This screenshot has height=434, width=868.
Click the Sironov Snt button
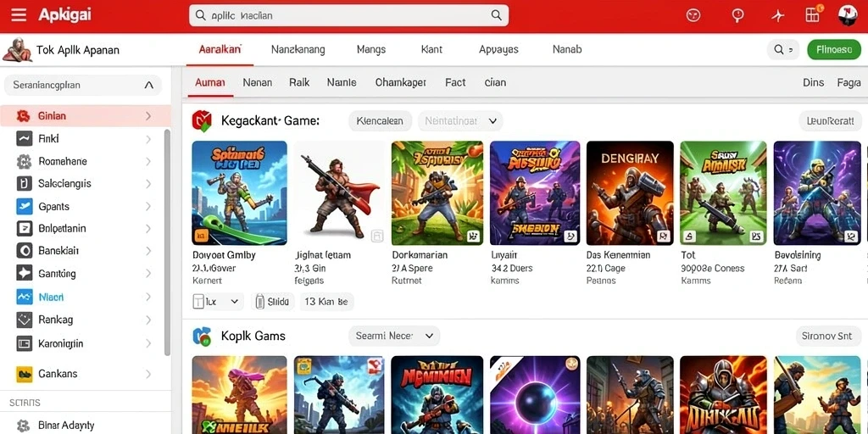827,336
